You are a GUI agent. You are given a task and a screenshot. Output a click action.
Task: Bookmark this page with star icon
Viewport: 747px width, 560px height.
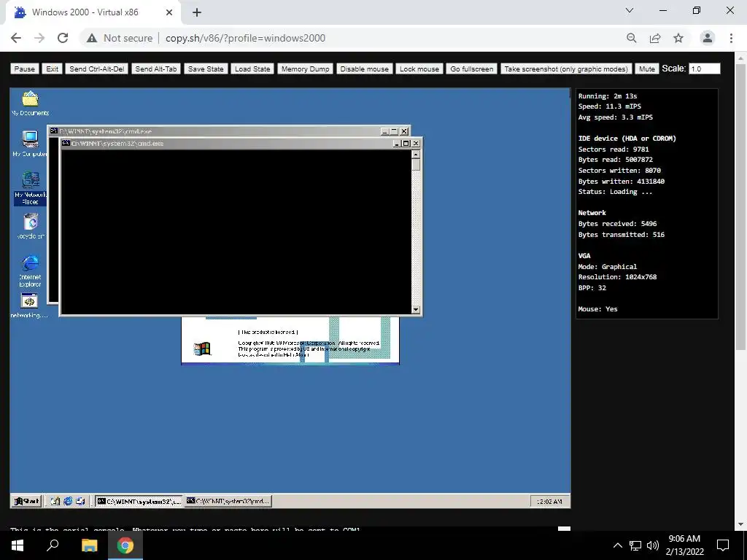(678, 38)
